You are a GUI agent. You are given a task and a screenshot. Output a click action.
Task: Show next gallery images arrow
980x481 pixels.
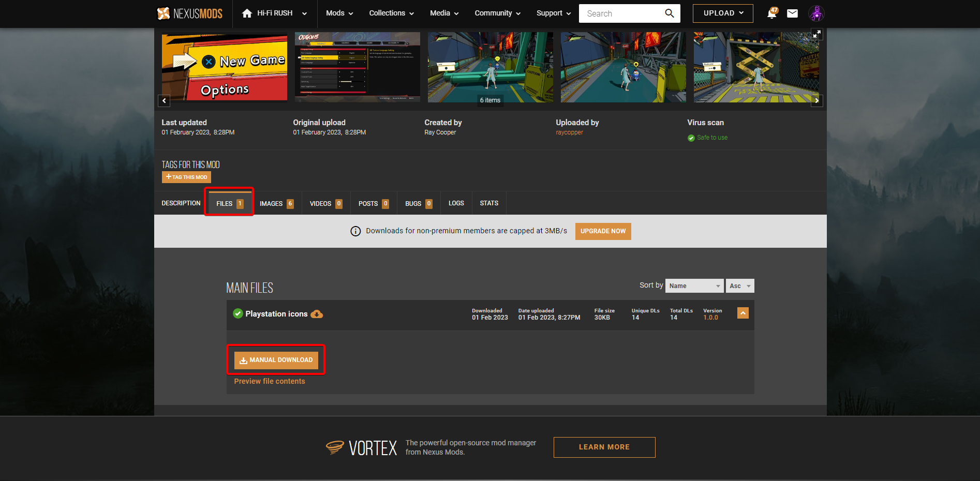[x=817, y=100]
